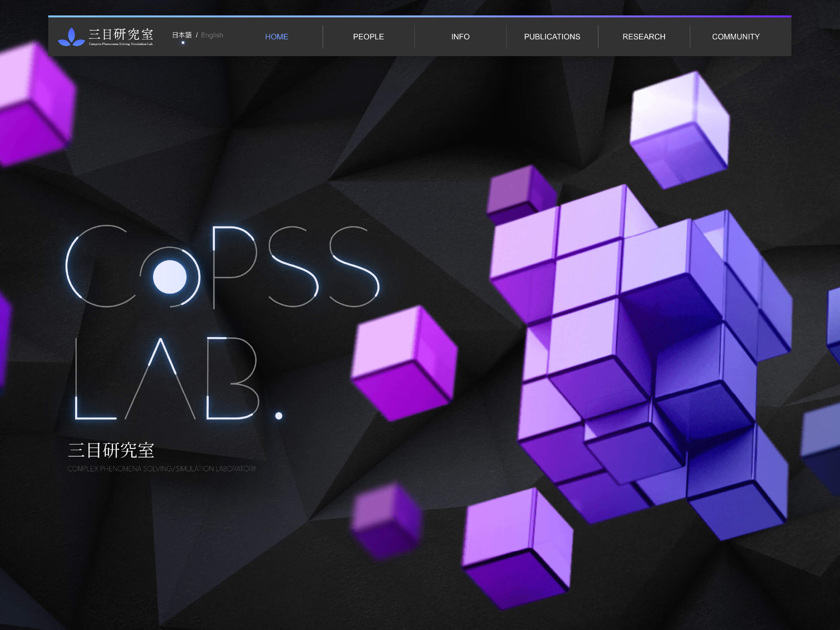Open the RESEARCH menu item
Screen dimensions: 840x630
pyautogui.click(x=644, y=37)
